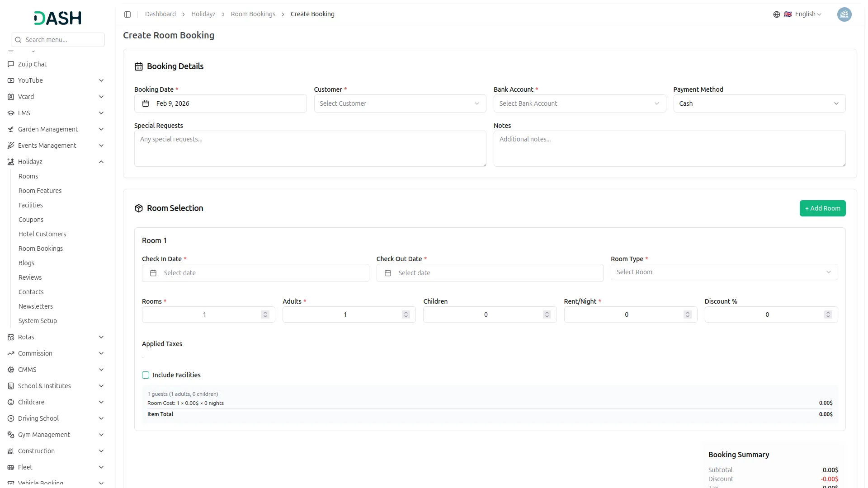Click the Rotas sidebar icon

[x=11, y=337]
